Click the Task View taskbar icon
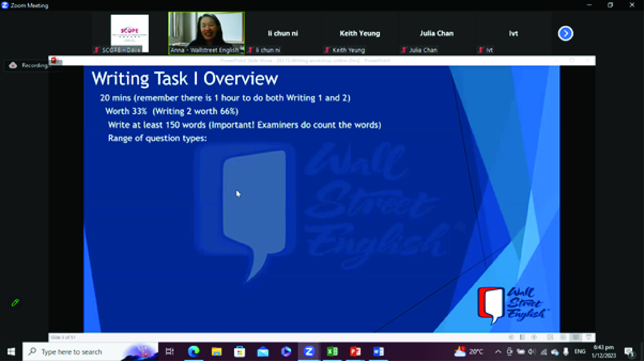The width and height of the screenshot is (644, 361). coord(170,351)
